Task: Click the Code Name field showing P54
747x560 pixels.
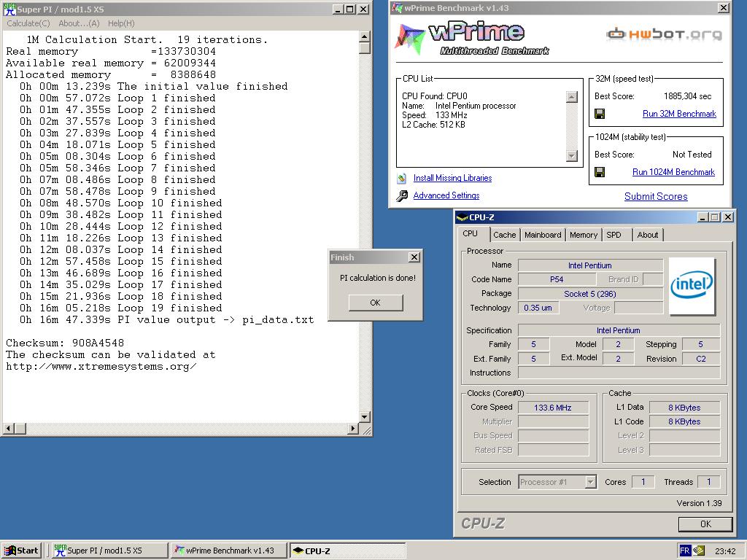Action: click(557, 279)
